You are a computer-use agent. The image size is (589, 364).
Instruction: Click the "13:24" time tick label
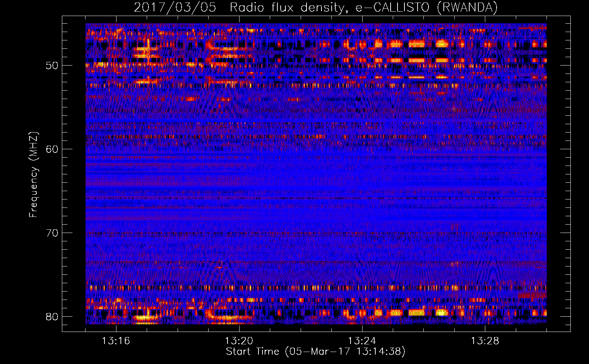[x=362, y=341]
